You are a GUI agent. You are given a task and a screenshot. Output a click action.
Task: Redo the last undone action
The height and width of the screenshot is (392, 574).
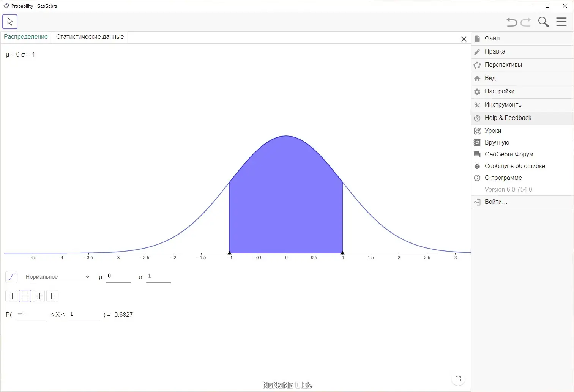526,22
